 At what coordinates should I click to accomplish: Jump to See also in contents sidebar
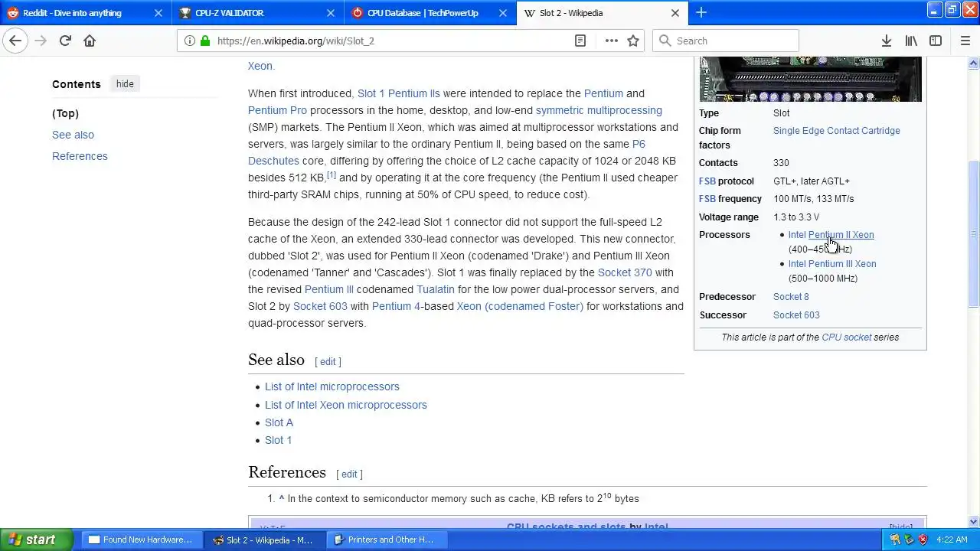tap(73, 135)
